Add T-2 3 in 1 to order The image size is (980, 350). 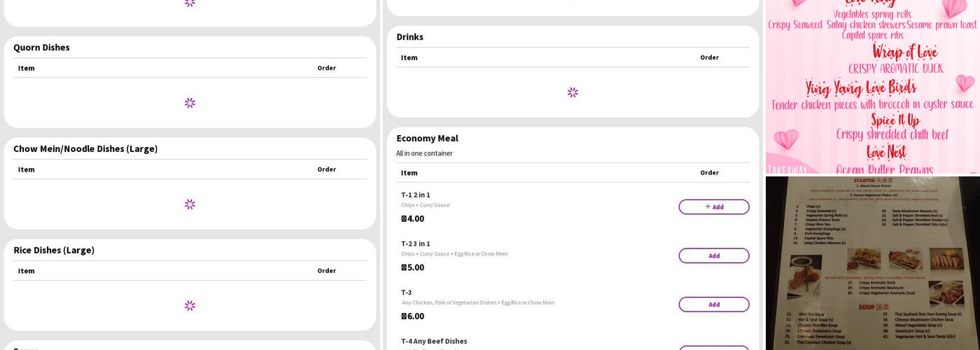coord(713,255)
